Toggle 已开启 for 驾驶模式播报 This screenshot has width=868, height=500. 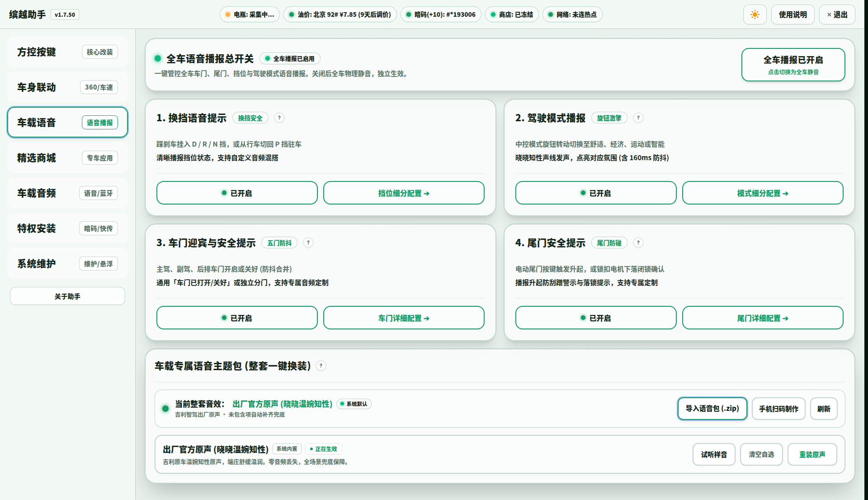point(596,193)
